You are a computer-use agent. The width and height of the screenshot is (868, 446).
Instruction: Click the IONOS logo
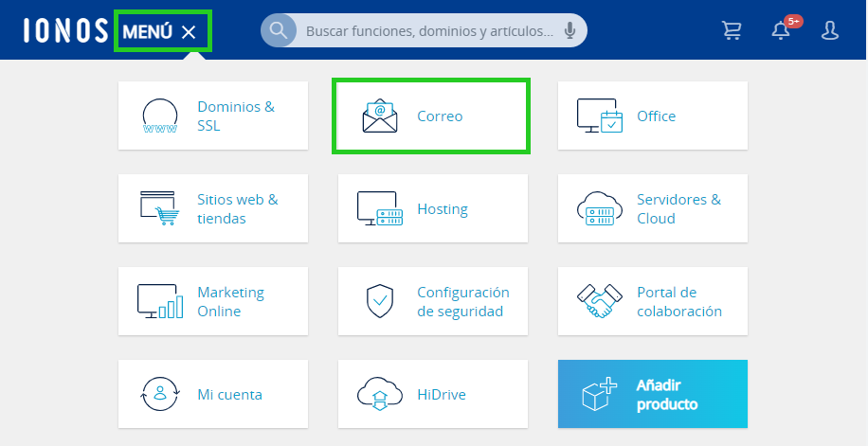tap(65, 31)
